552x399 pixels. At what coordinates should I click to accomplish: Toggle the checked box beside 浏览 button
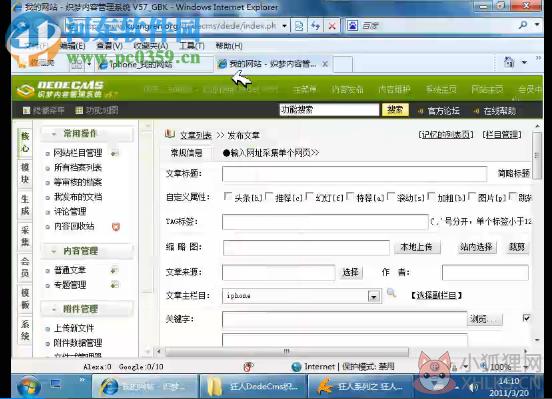pos(526,318)
